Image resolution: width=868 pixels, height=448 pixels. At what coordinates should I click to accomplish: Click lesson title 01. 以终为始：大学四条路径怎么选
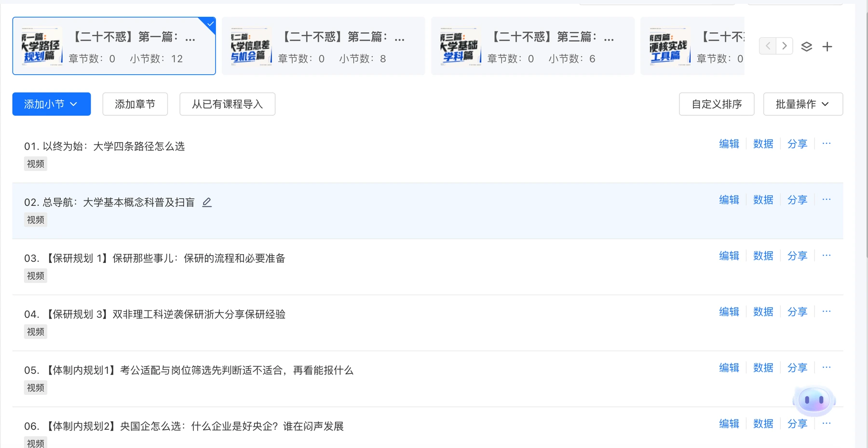(105, 146)
